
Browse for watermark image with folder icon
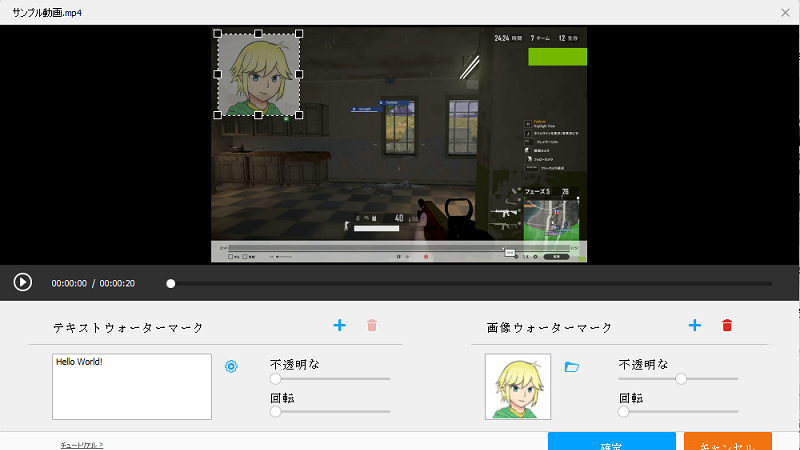pyautogui.click(x=571, y=367)
